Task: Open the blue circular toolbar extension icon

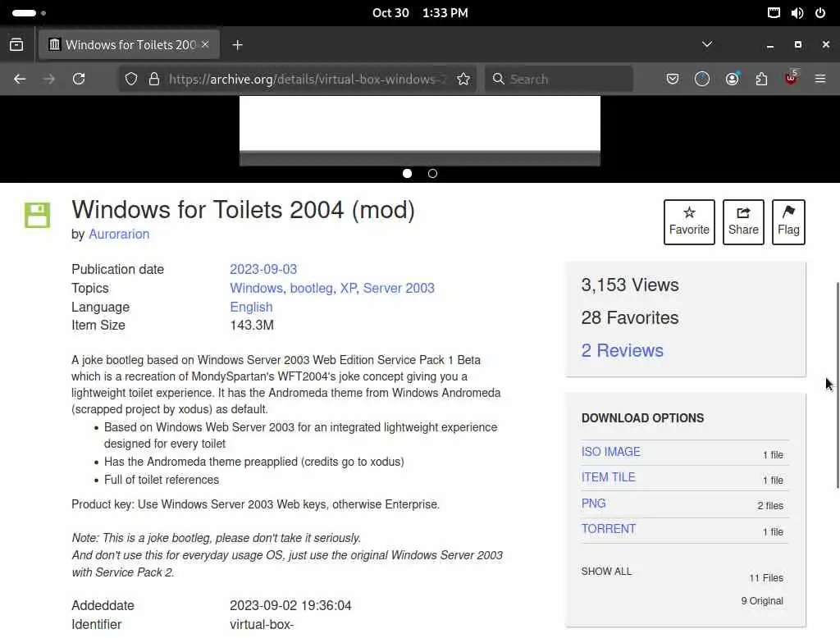Action: [702, 80]
